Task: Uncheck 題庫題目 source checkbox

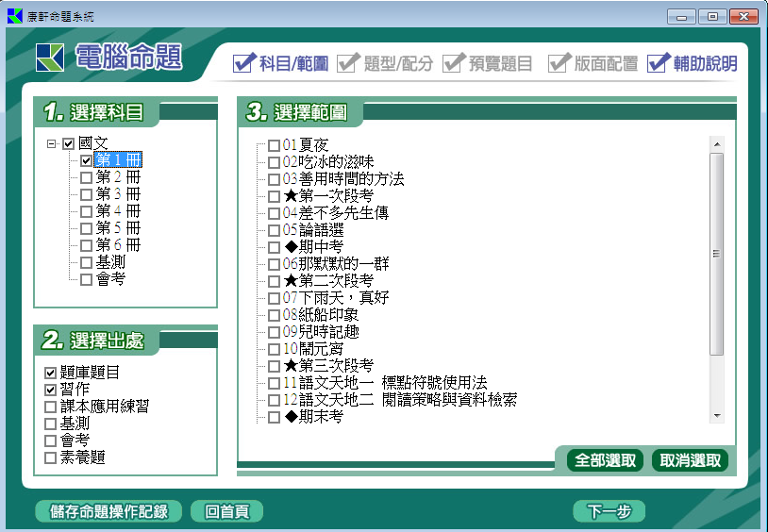Action: [50, 373]
